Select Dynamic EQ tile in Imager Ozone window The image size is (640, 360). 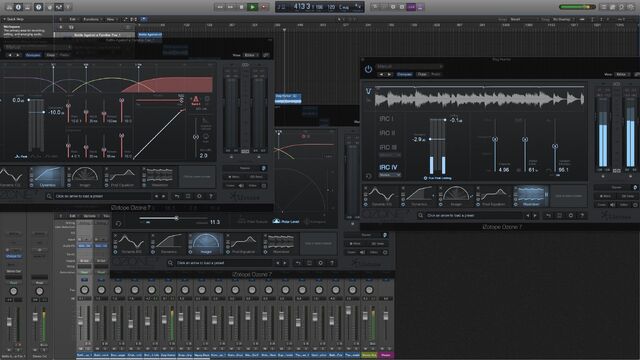[x=131, y=244]
